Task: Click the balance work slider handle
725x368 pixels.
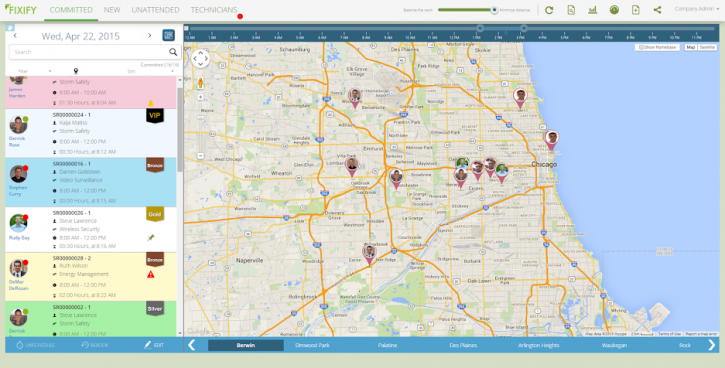Action: 494,10
